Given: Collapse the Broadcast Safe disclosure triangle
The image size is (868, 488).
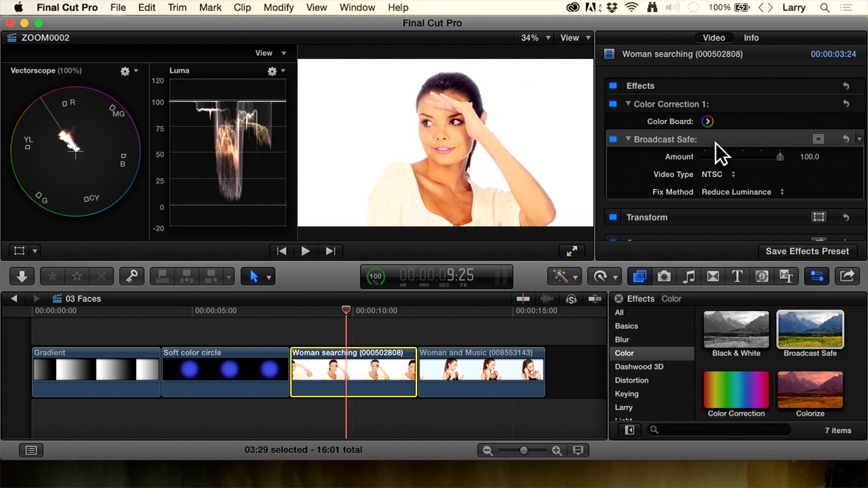Looking at the screenshot, I should [628, 139].
